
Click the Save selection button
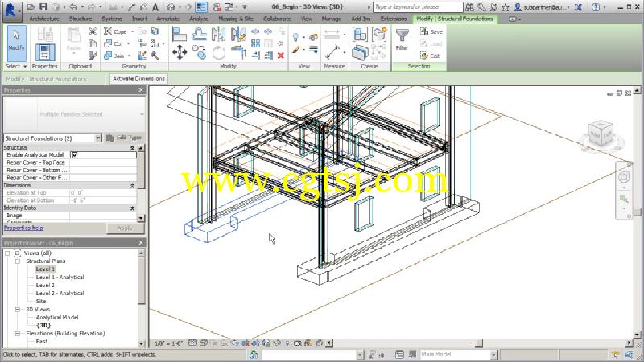(x=431, y=31)
